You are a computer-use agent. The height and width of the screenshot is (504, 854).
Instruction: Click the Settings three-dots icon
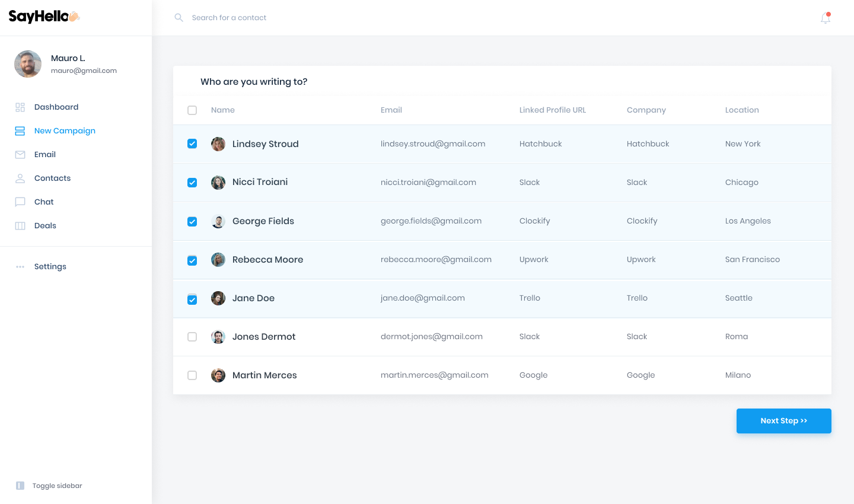[x=20, y=267]
